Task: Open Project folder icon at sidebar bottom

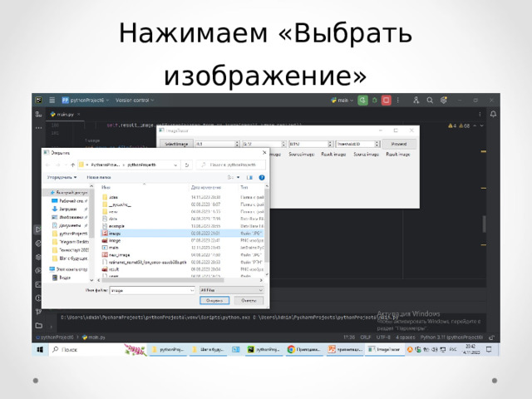Action: pyautogui.click(x=39, y=325)
